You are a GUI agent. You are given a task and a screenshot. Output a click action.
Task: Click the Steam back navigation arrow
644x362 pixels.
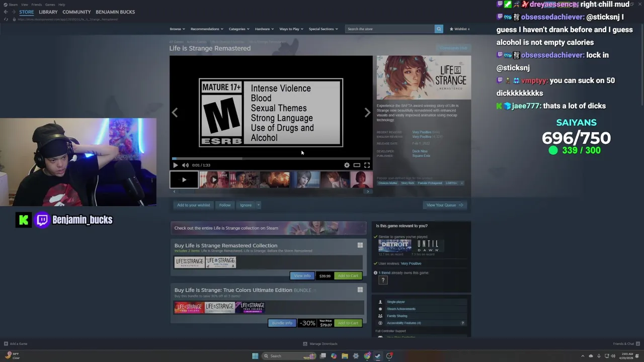[6, 12]
